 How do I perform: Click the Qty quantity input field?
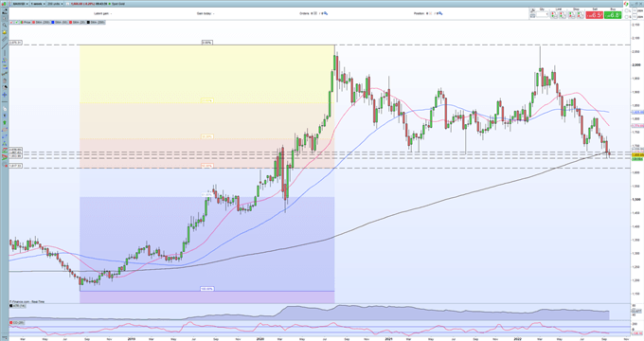pos(542,15)
